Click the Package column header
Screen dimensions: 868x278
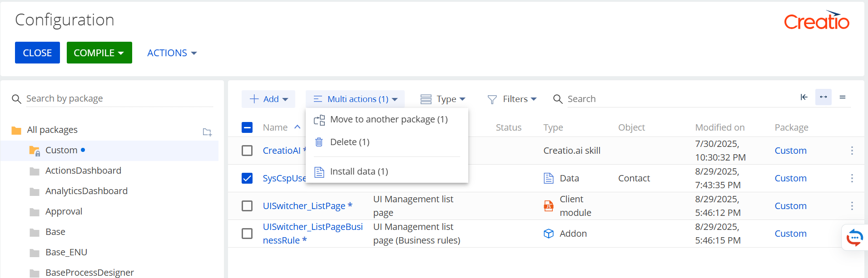click(791, 127)
